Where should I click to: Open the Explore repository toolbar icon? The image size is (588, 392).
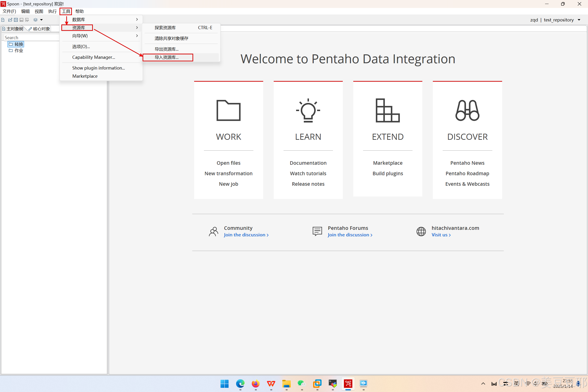(x=16, y=20)
